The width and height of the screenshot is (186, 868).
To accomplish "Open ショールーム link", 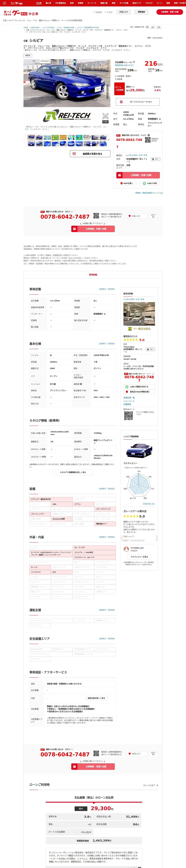I will [129, 401].
